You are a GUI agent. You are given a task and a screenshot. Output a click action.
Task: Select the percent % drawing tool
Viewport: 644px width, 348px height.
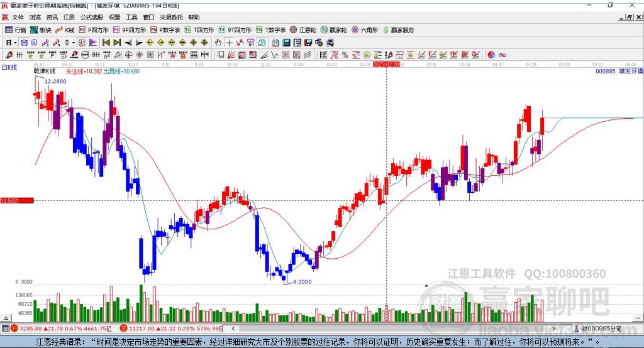pos(345,55)
